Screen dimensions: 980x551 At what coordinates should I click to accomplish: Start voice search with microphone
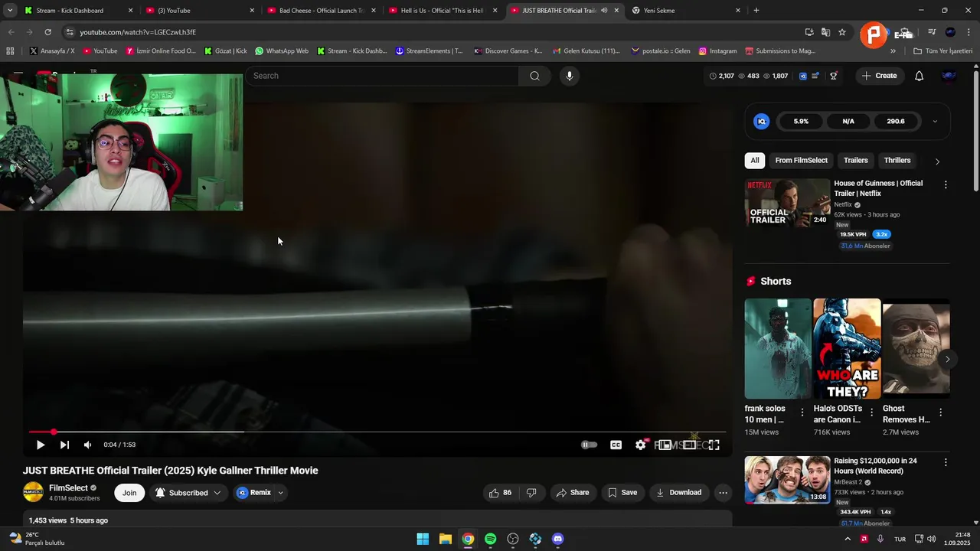pyautogui.click(x=569, y=76)
